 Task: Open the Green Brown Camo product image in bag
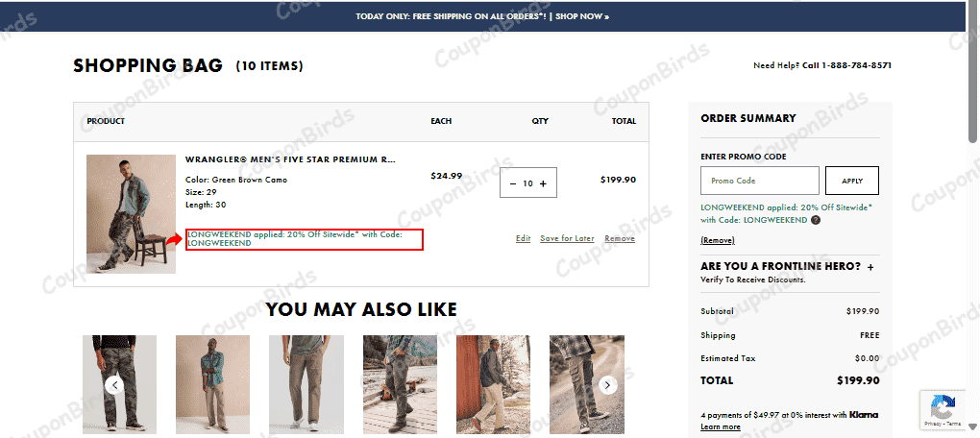point(132,213)
